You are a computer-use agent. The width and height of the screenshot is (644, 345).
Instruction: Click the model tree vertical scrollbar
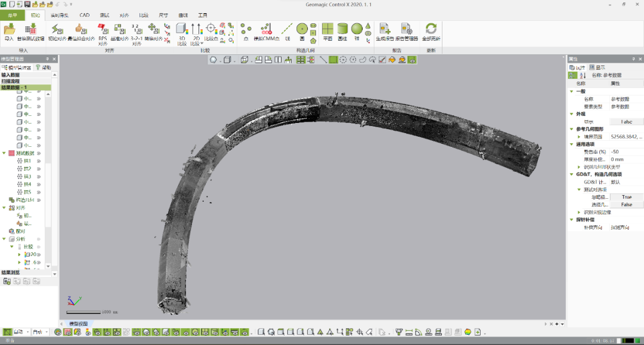tap(48, 195)
